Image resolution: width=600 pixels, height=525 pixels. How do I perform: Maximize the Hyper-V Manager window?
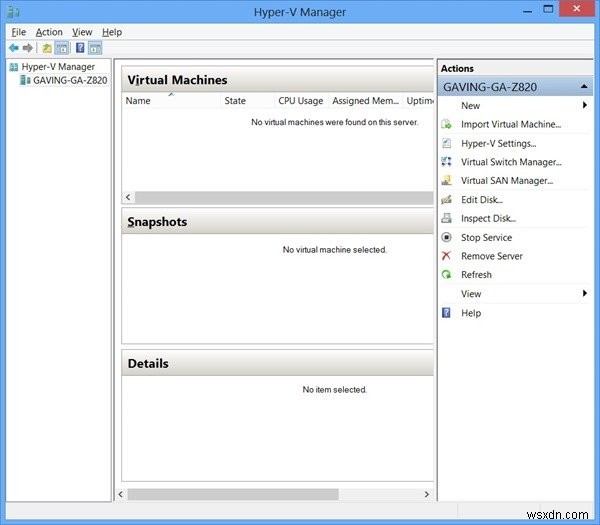click(548, 9)
